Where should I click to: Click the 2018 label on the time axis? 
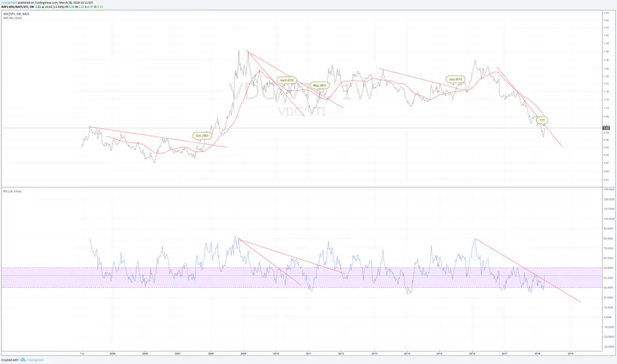tap(537, 354)
